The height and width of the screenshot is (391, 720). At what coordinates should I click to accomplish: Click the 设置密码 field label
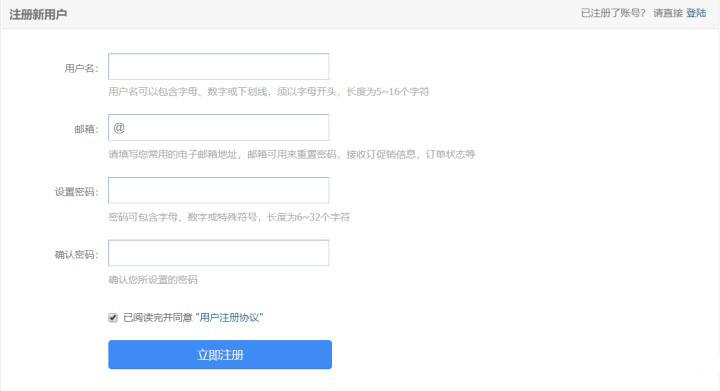(x=77, y=192)
